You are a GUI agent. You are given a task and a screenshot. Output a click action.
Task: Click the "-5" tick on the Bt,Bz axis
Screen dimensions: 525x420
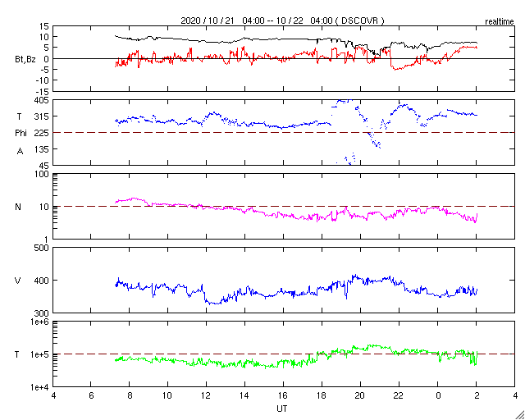tap(45, 70)
